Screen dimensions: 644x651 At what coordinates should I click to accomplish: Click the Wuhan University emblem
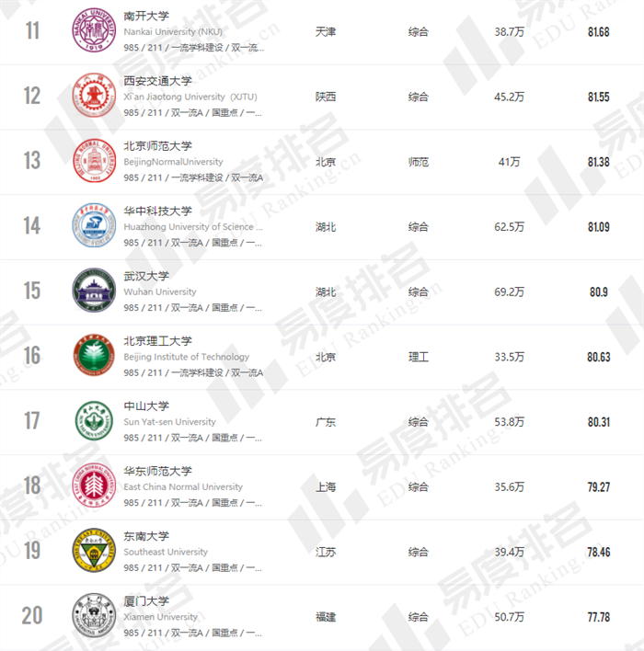(94, 291)
